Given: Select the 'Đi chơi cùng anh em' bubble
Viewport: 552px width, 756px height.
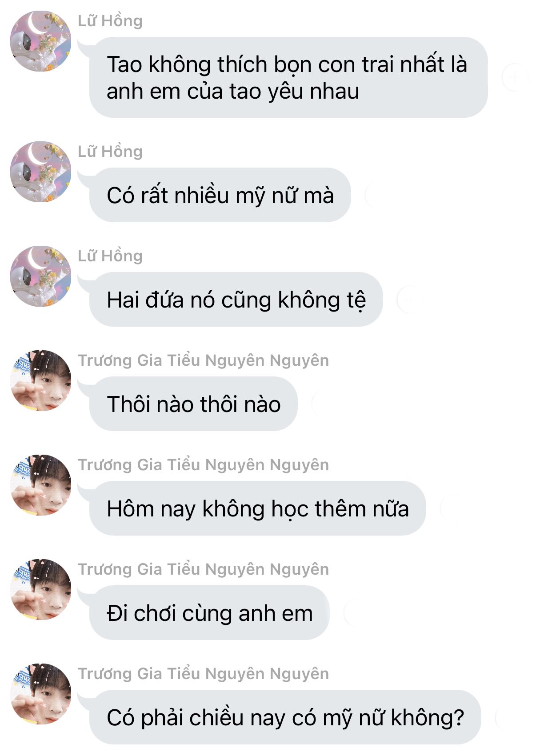Looking at the screenshot, I should click(209, 612).
